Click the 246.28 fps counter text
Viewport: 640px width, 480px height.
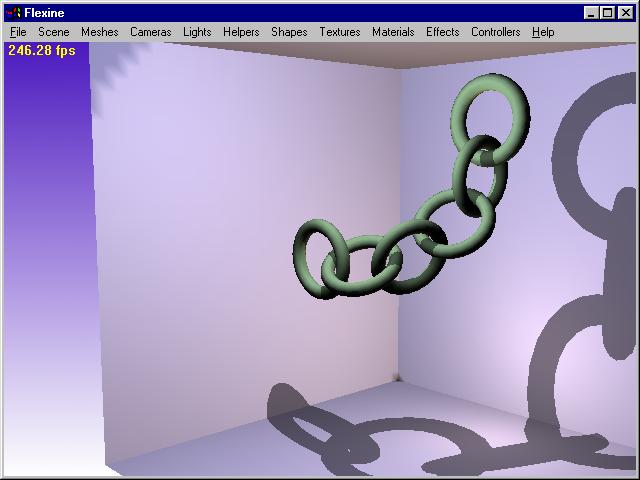tap(42, 51)
